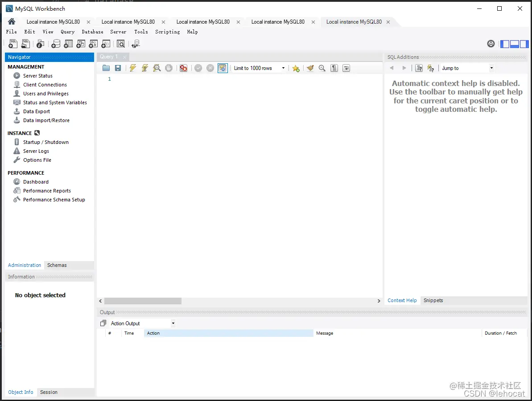The image size is (532, 401).
Task: Run EXPLAIN on statement with magnifier-lightning icon
Action: (157, 68)
